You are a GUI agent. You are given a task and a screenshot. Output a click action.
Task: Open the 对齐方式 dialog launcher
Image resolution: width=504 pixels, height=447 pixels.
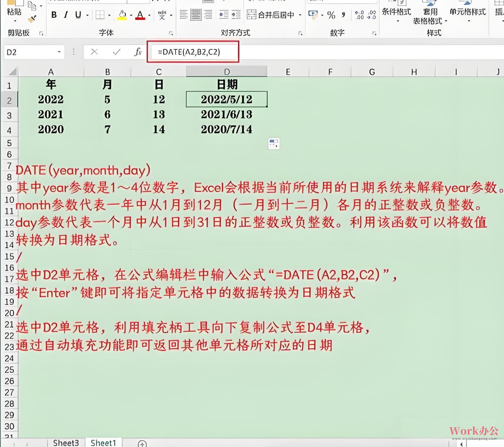pyautogui.click(x=300, y=33)
